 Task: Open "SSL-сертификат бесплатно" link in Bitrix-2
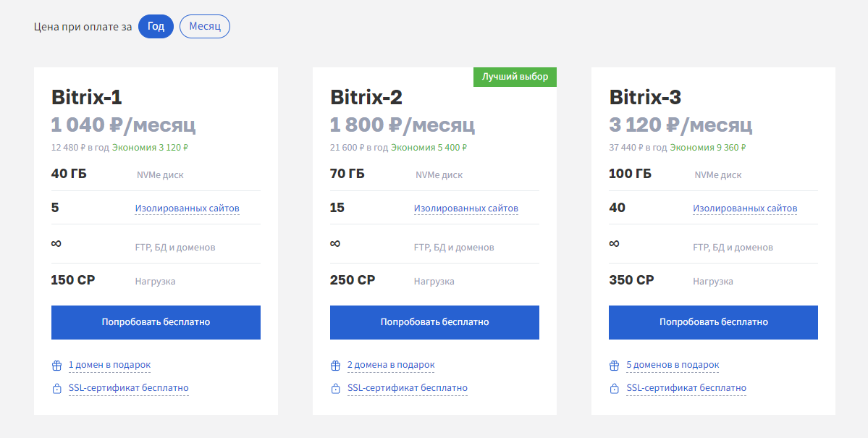click(407, 388)
